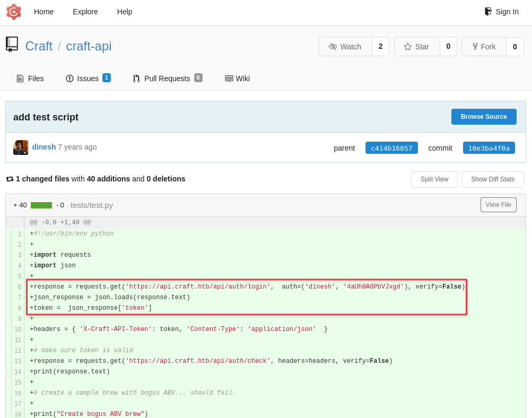Switch to the Issues tab
This screenshot has height=418, width=532.
(88, 79)
